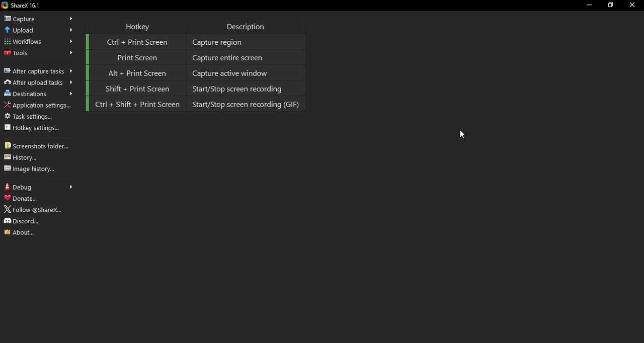Select the Ctrl + Print Screen hotkey cell

[x=137, y=42]
